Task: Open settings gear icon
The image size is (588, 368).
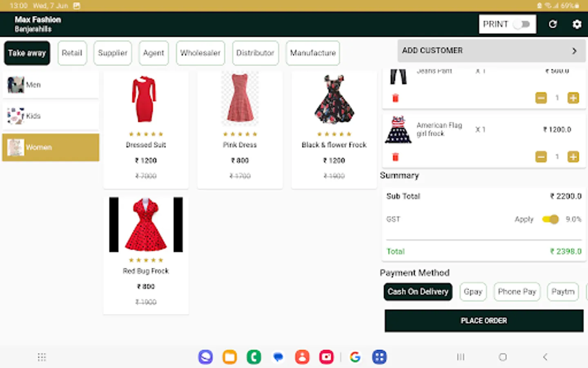Action: point(577,24)
